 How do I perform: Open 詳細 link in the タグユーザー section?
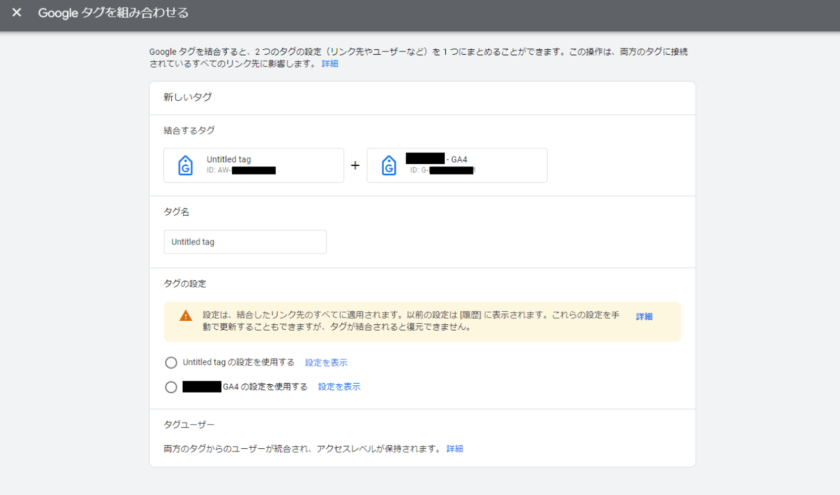tap(455, 449)
